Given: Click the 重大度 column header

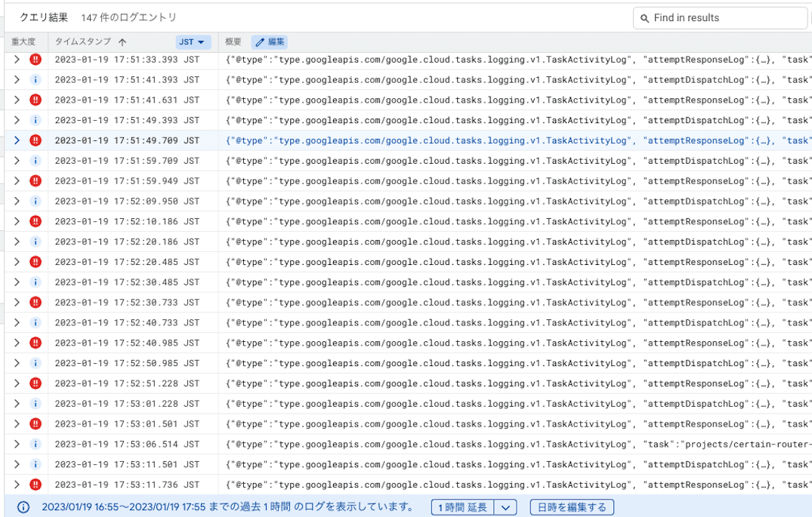Looking at the screenshot, I should click(24, 42).
